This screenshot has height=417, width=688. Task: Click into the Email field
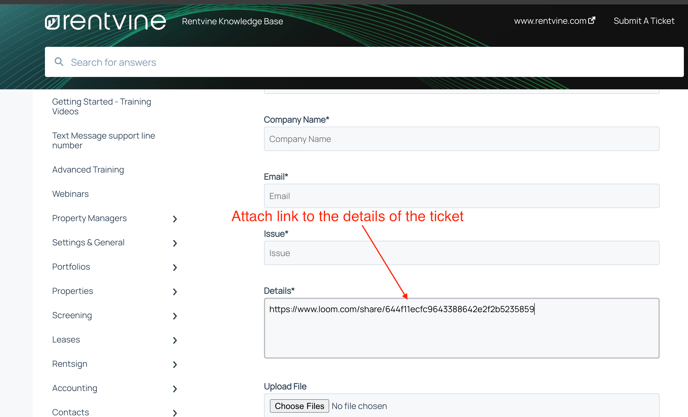[462, 196]
